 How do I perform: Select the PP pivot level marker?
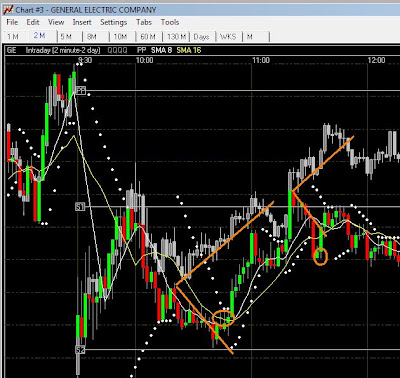click(81, 90)
